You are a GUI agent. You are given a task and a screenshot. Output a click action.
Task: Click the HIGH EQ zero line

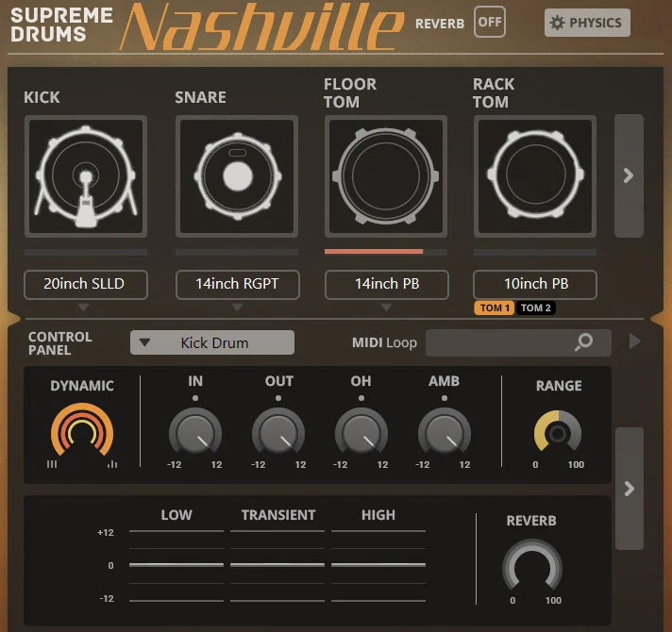click(x=378, y=565)
